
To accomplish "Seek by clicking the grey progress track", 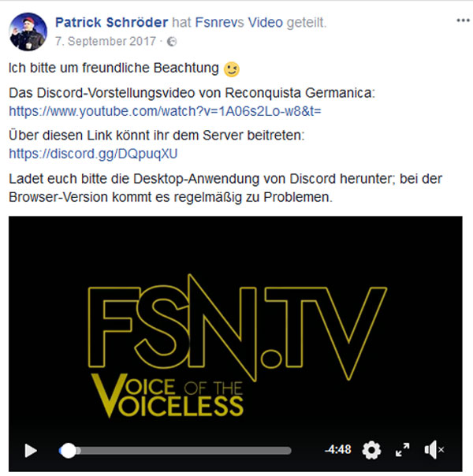I will pos(184,451).
